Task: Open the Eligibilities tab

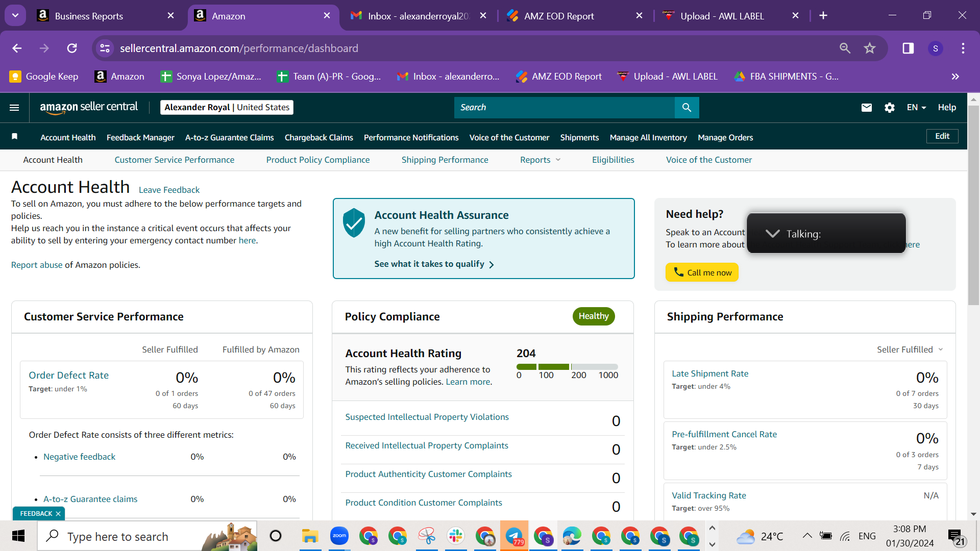Action: click(613, 160)
